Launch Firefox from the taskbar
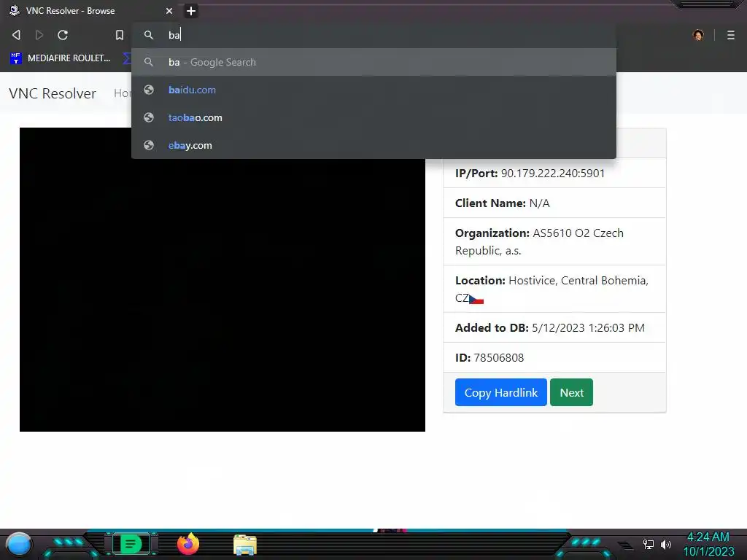This screenshot has width=747, height=560. click(x=188, y=544)
